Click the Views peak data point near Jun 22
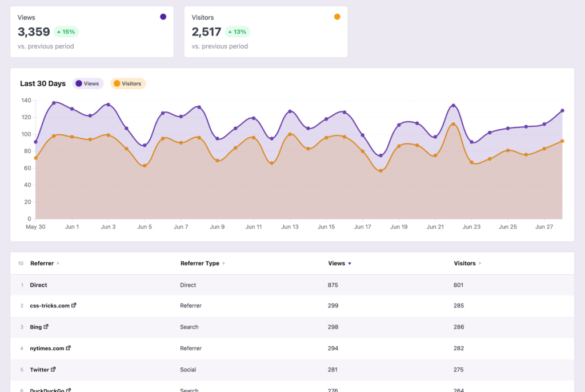This screenshot has height=392, width=585. pos(453,106)
